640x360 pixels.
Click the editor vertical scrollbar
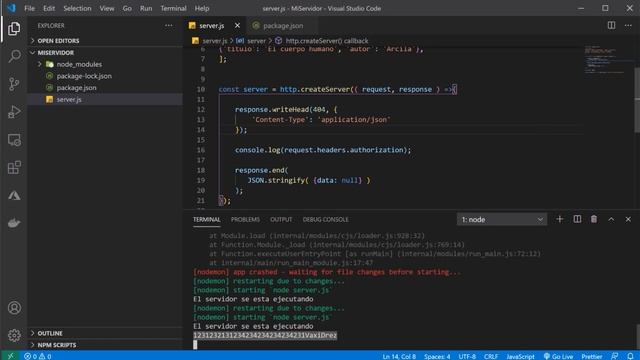tap(637, 99)
